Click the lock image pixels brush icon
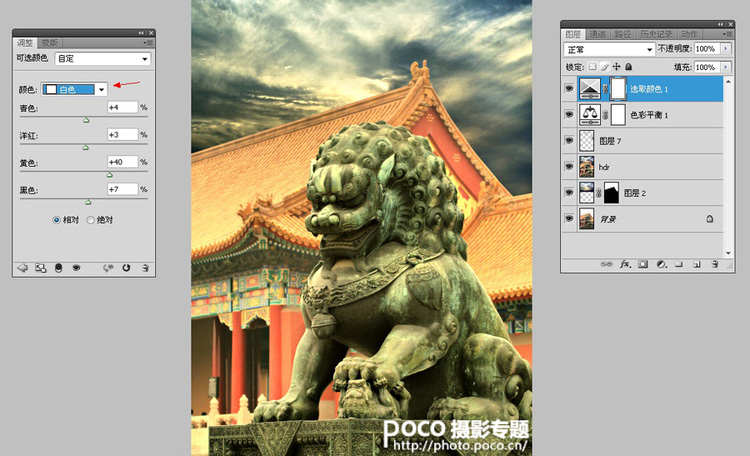 605,67
